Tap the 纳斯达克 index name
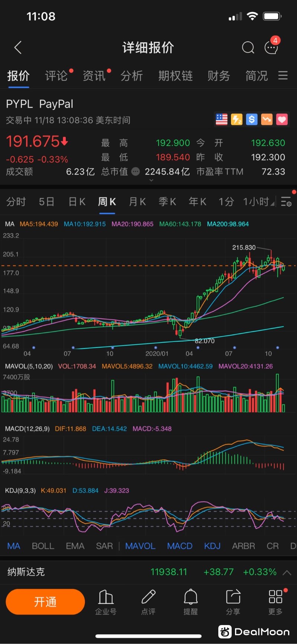 point(26,572)
